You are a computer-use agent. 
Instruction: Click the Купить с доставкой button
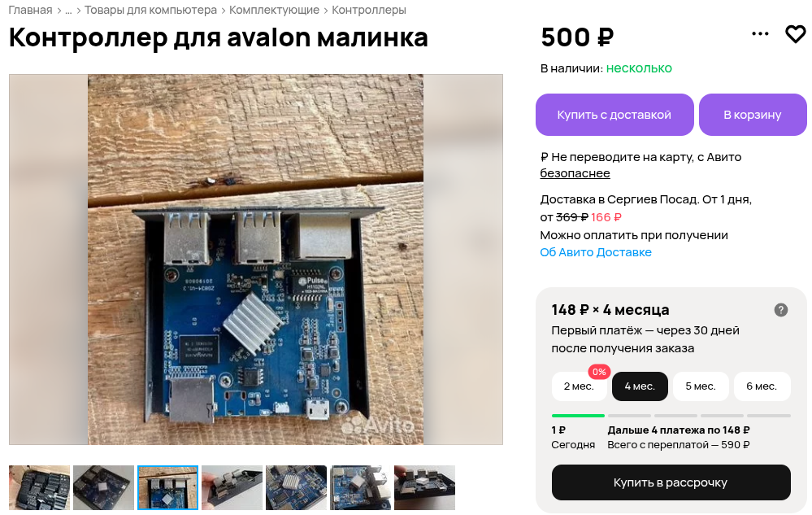[x=614, y=115]
